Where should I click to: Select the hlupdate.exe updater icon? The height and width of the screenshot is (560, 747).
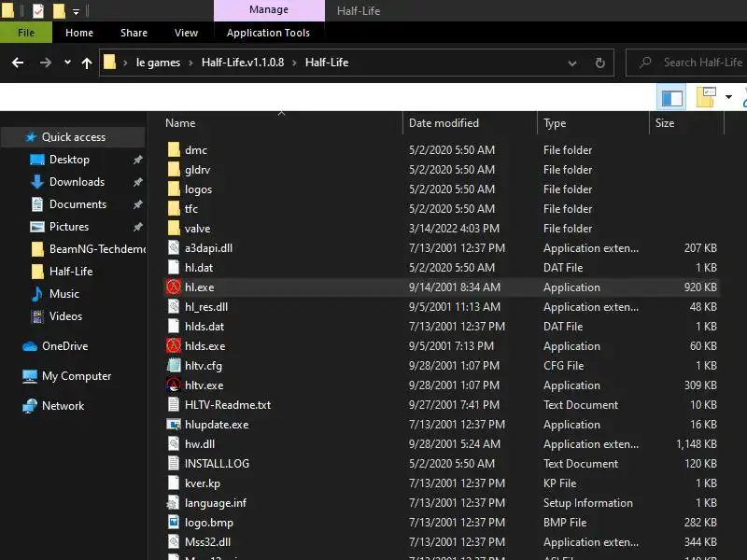coord(174,425)
